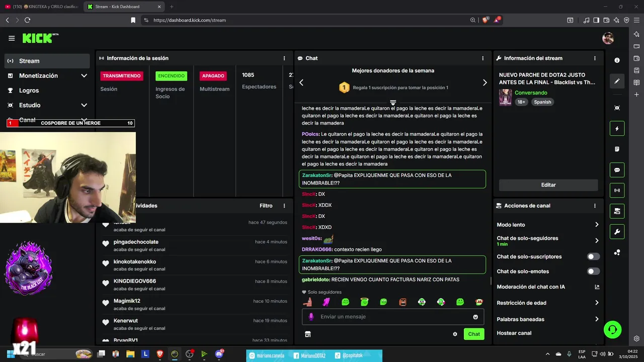Viewport: 644px width, 362px height.
Task: Click the chat bubble icon in right sidebar
Action: [x=617, y=170]
